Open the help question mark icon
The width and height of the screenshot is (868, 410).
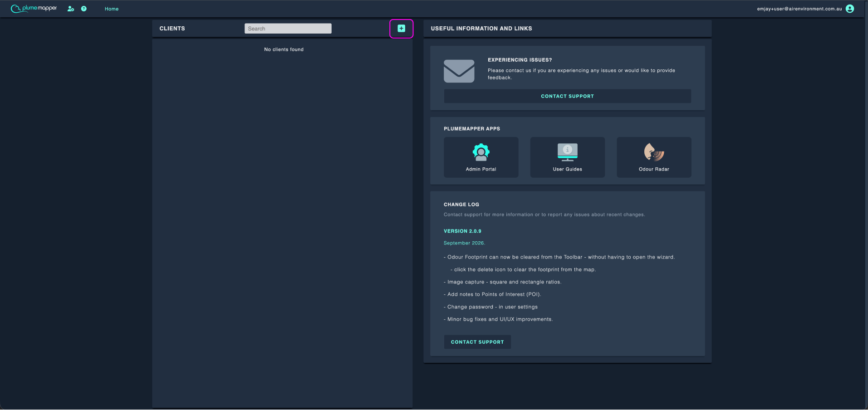pos(84,9)
